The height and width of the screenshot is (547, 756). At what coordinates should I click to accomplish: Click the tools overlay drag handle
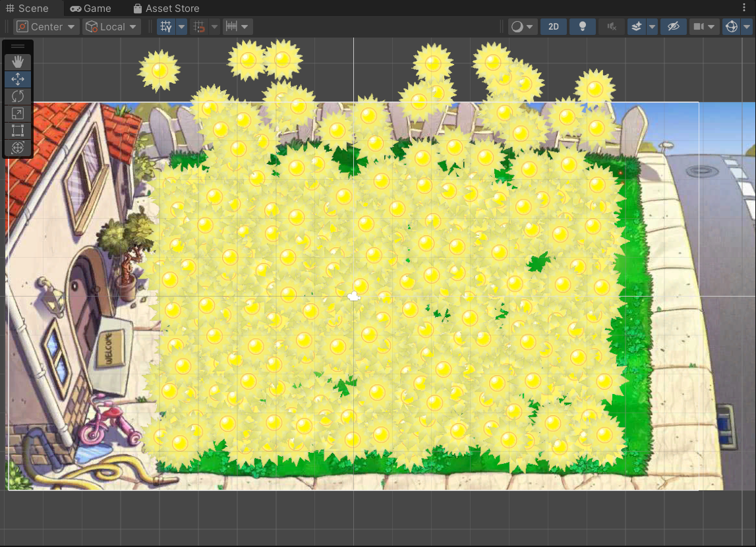tap(18, 46)
